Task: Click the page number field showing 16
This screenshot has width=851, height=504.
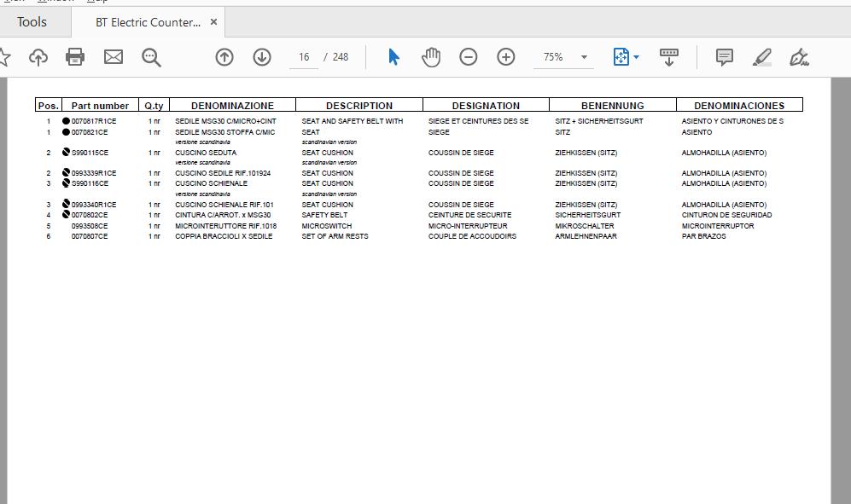Action: (304, 57)
